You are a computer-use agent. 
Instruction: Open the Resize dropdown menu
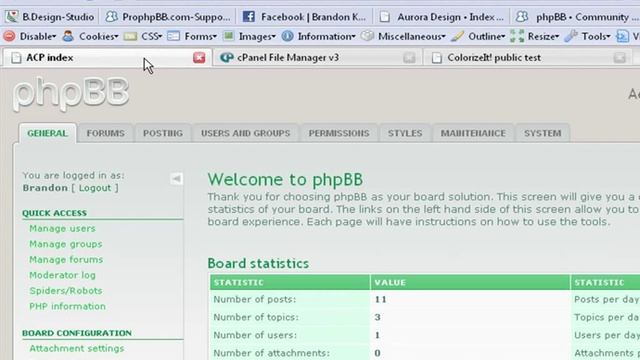click(535, 36)
